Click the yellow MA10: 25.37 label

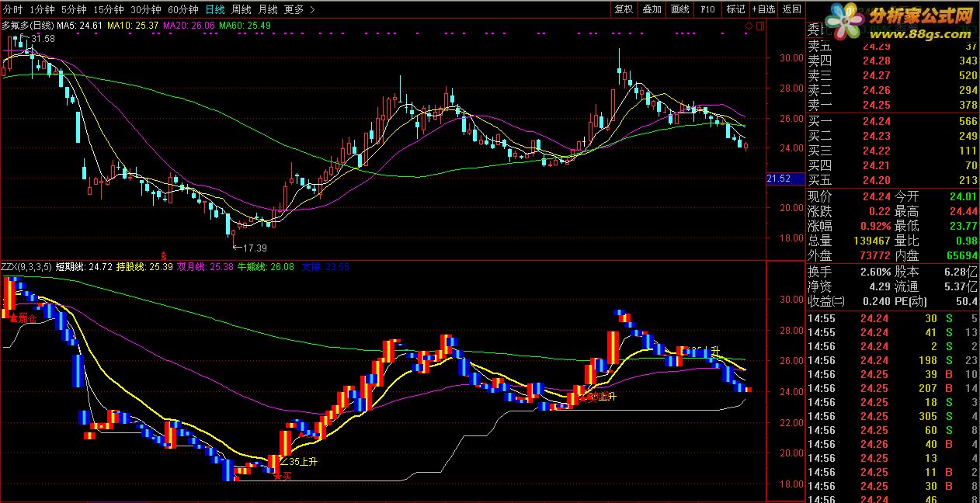pyautogui.click(x=133, y=26)
